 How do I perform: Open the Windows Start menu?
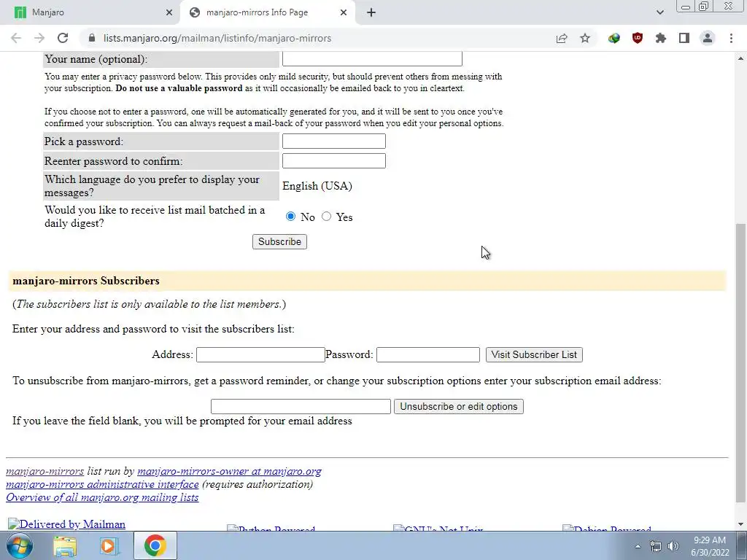tap(20, 545)
